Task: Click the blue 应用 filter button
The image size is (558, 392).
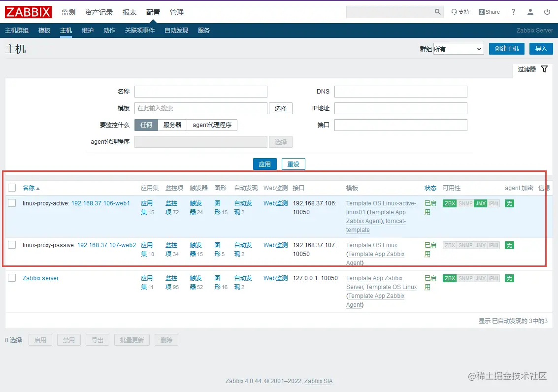Action: click(265, 164)
